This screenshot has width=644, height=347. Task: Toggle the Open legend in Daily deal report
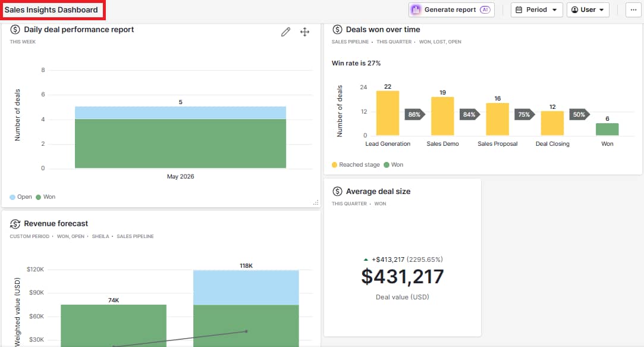point(21,197)
